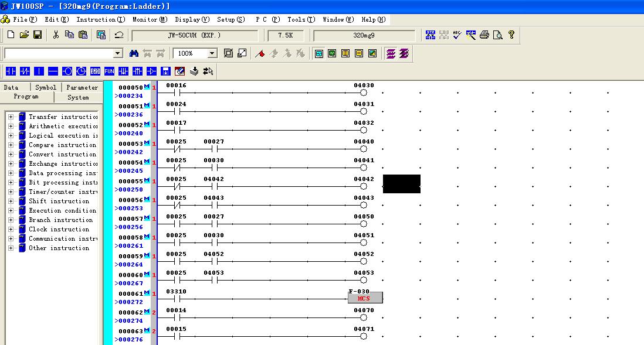Image resolution: width=644 pixels, height=345 pixels.
Task: Click the program check ABC icon
Action: tap(457, 35)
